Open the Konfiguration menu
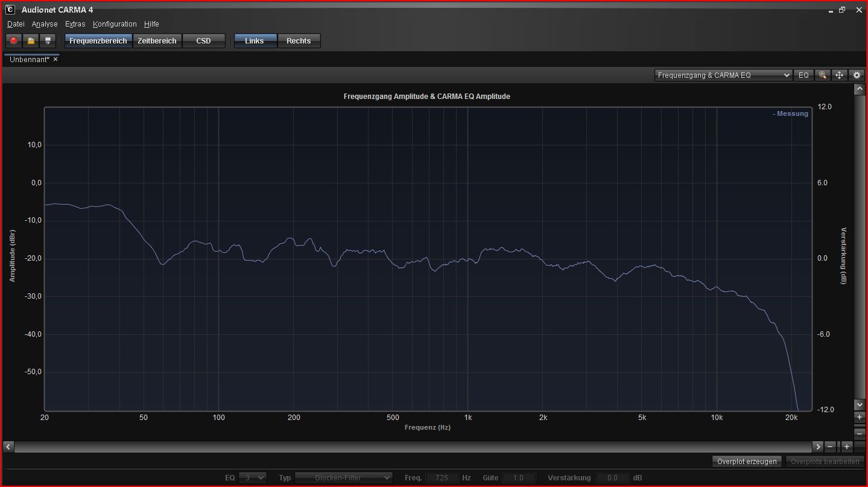868x487 pixels. (x=115, y=24)
